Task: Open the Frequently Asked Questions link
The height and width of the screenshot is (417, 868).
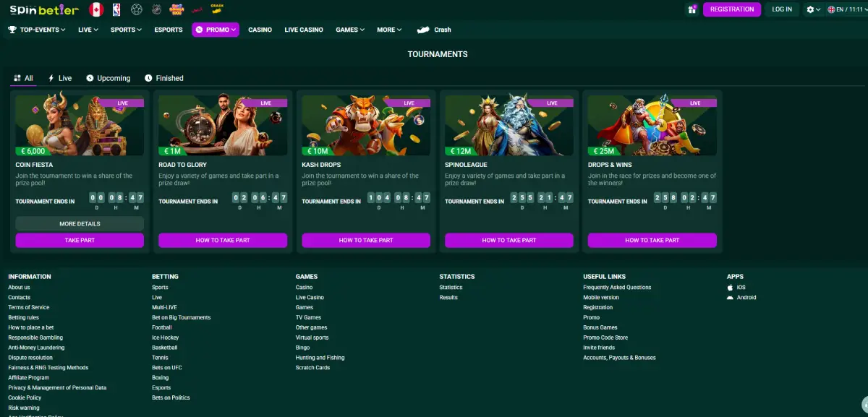Action: pyautogui.click(x=617, y=288)
